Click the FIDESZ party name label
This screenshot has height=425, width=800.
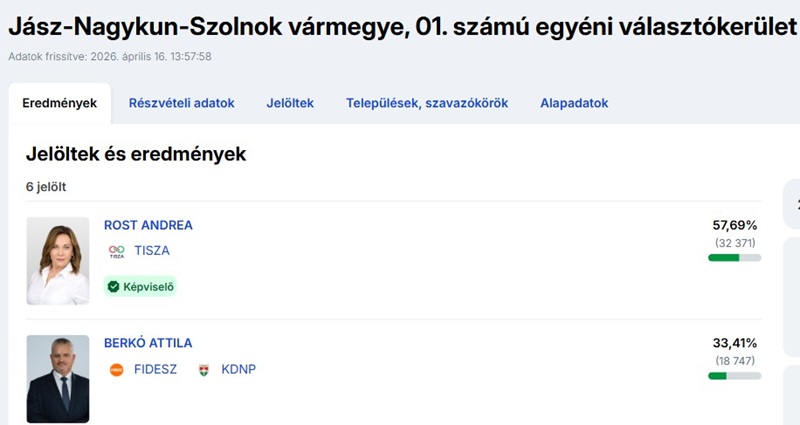click(155, 369)
